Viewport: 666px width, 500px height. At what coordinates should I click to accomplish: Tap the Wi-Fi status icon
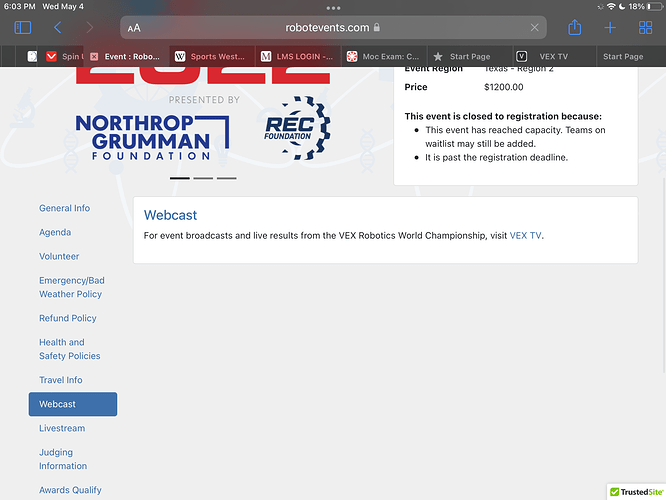click(x=611, y=6)
